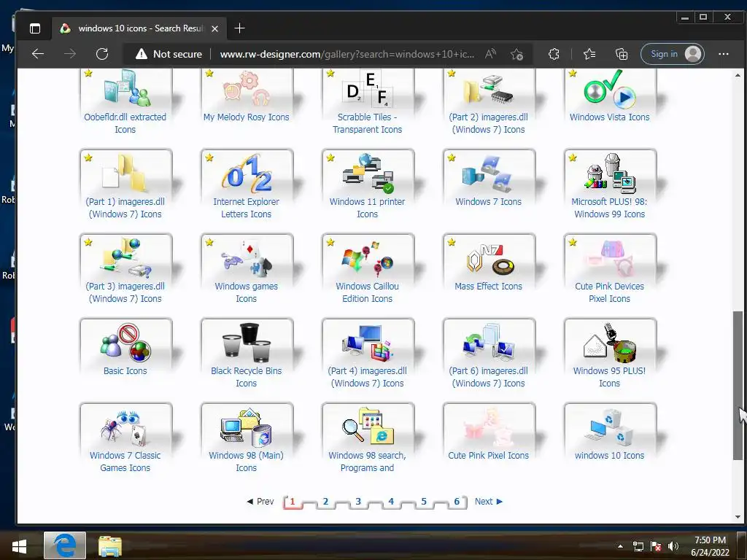Open the taskbar clock and date
Screen dimensions: 747x560
(x=710, y=546)
